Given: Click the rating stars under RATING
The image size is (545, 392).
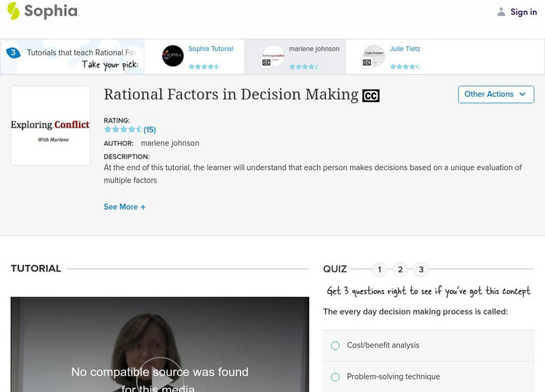Looking at the screenshot, I should [123, 129].
